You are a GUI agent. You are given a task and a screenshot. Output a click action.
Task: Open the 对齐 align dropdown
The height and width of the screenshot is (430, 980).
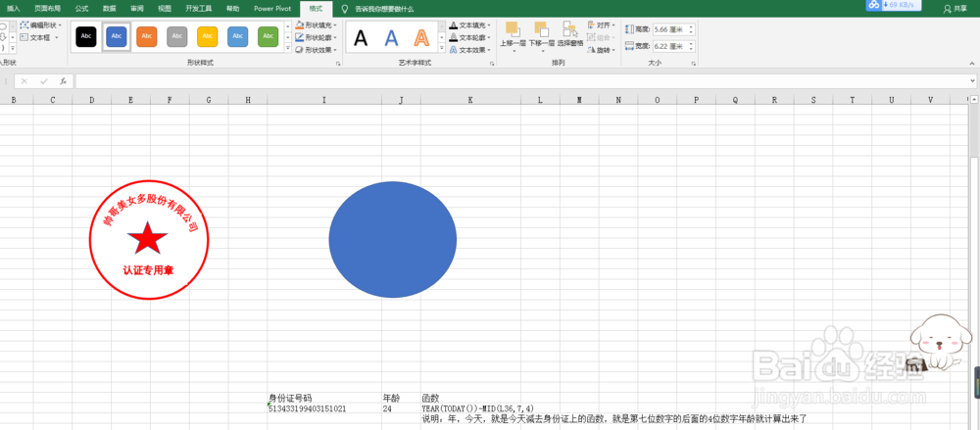602,25
